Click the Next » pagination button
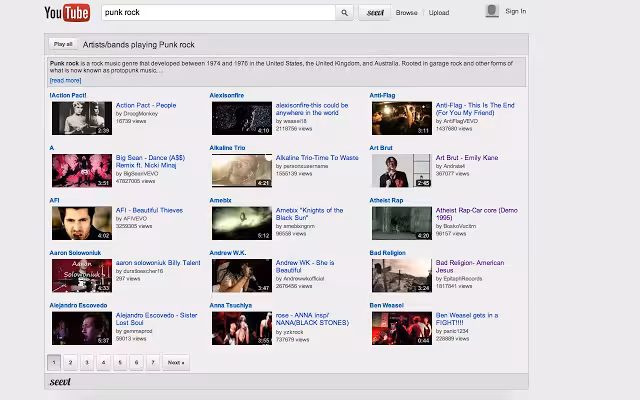The width and height of the screenshot is (640, 400). click(x=176, y=362)
